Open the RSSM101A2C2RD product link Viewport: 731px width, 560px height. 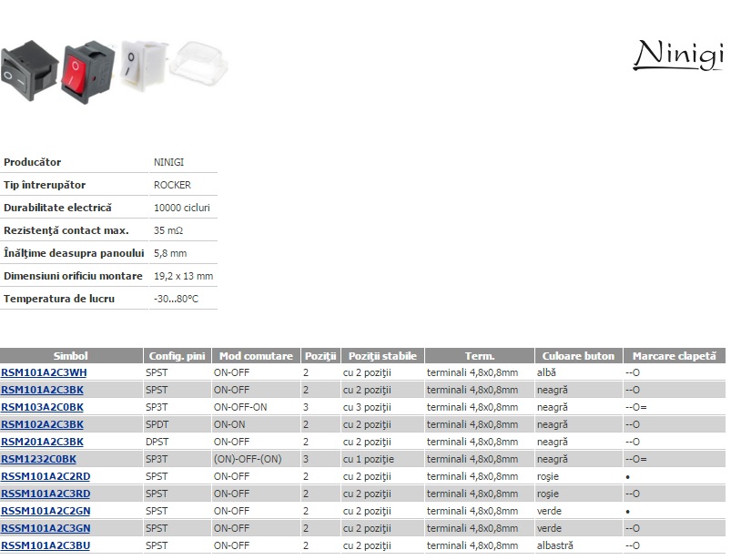point(46,476)
